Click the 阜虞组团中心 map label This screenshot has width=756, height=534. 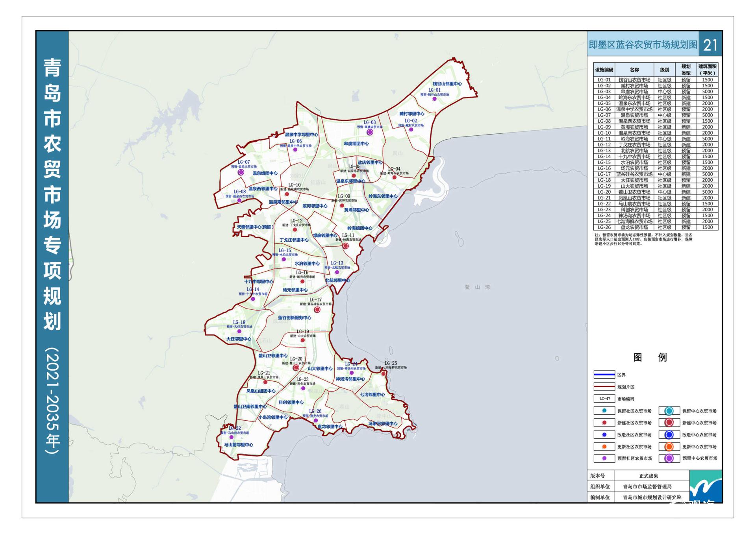click(356, 144)
